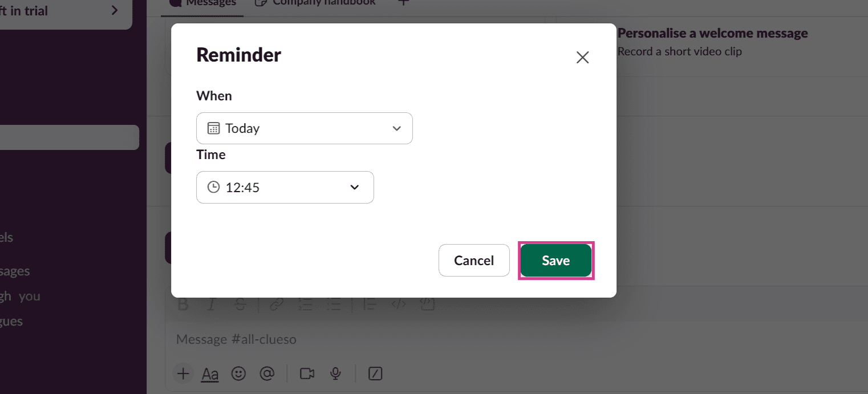Click the @ mention icon
868x394 pixels.
coord(266,373)
